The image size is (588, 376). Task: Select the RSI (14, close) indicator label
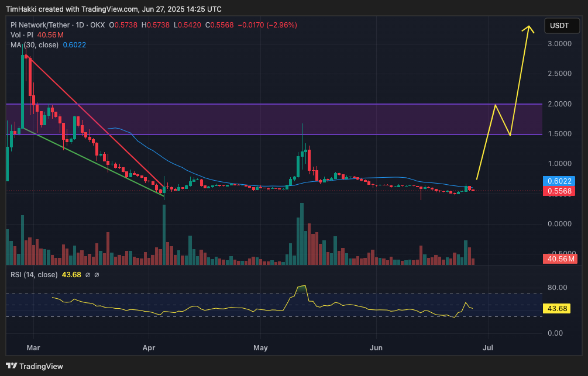[34, 275]
